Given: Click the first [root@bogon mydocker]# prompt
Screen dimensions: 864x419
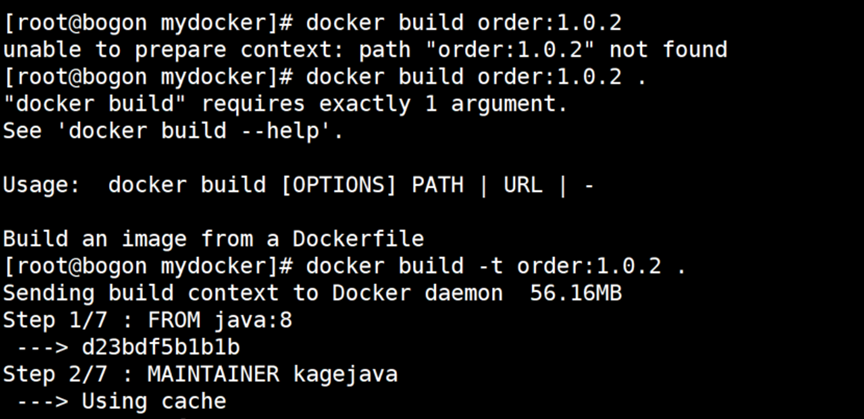Looking at the screenshot, I should (148, 23).
